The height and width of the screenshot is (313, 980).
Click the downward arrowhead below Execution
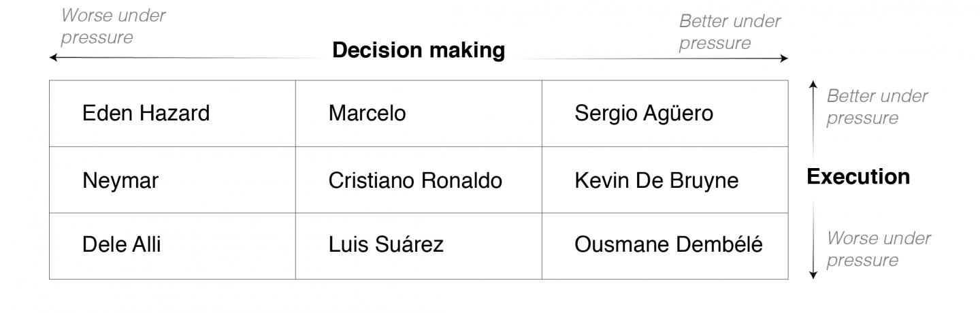[813, 274]
